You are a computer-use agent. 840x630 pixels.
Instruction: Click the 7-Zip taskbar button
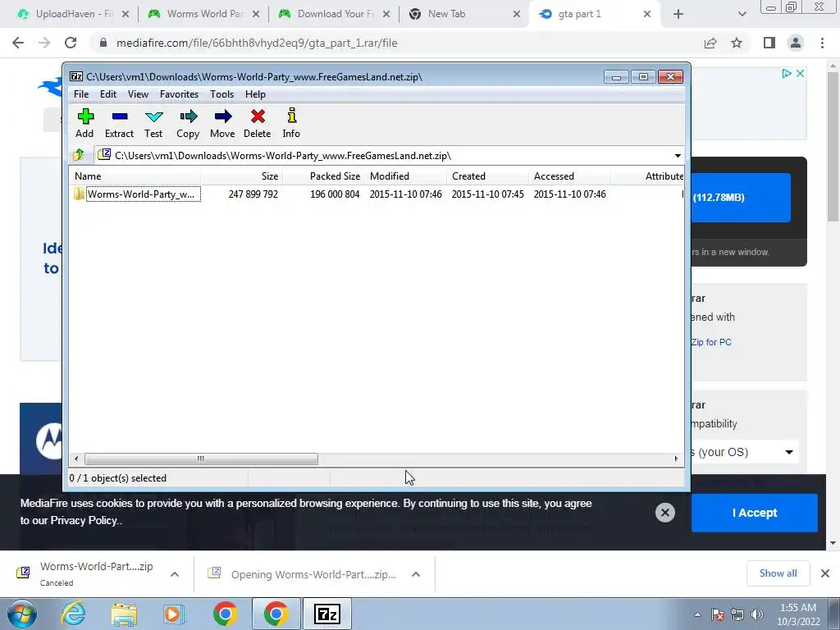[327, 614]
